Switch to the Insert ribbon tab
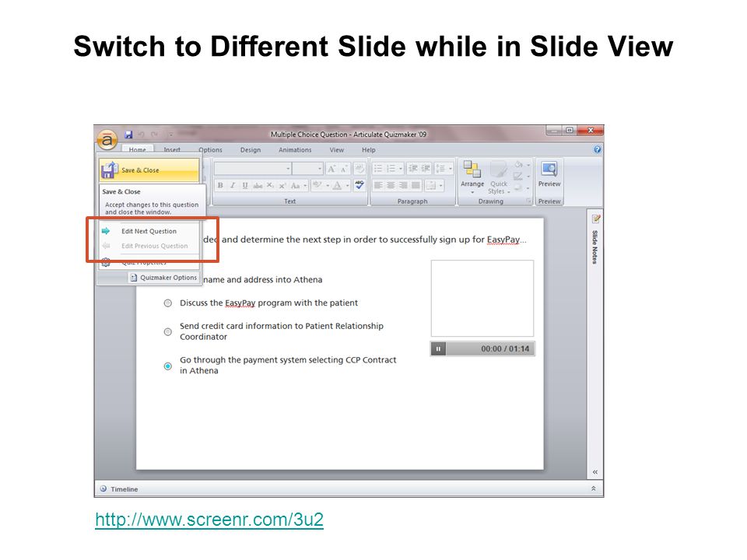The height and width of the screenshot is (560, 747). coord(172,149)
